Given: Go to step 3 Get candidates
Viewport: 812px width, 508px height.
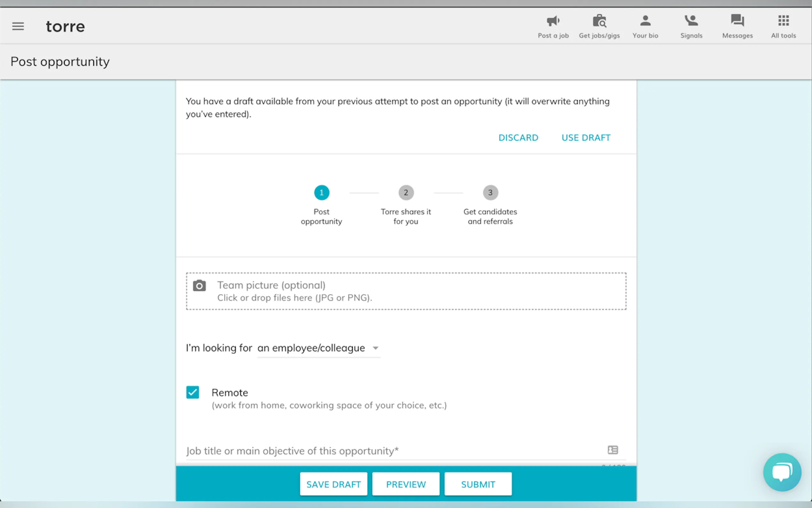Looking at the screenshot, I should point(490,193).
